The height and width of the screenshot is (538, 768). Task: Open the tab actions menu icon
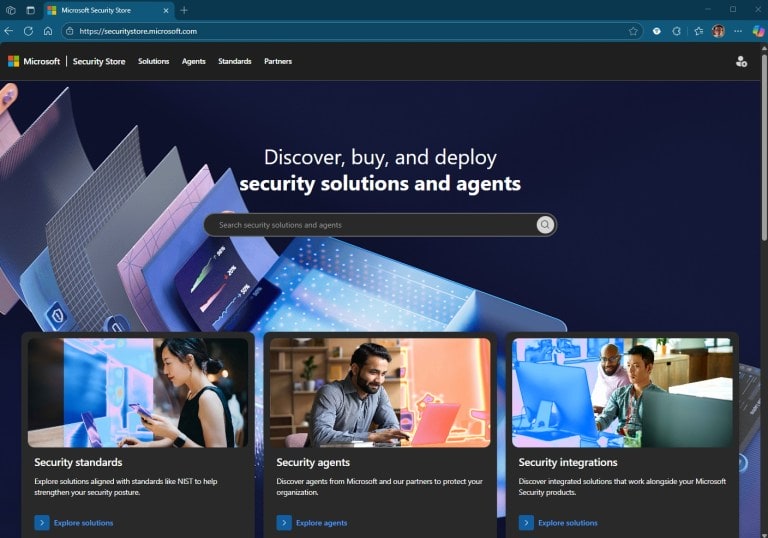[30, 10]
